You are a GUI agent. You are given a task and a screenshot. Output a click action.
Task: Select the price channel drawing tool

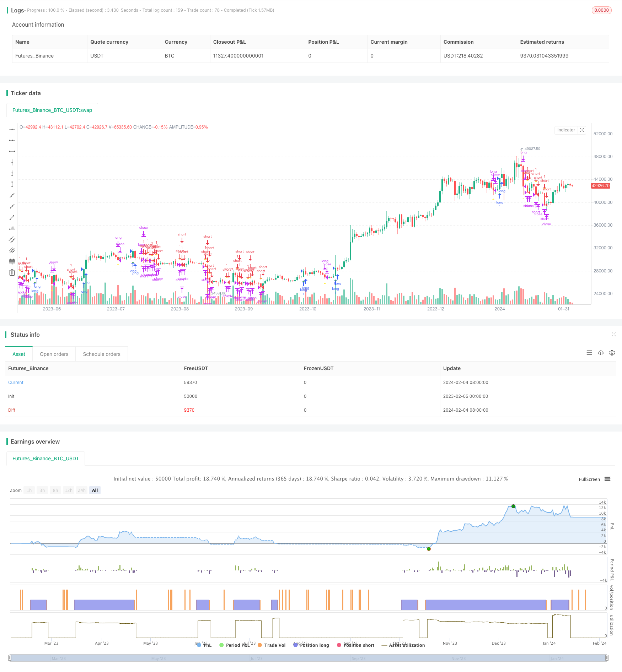click(x=12, y=250)
